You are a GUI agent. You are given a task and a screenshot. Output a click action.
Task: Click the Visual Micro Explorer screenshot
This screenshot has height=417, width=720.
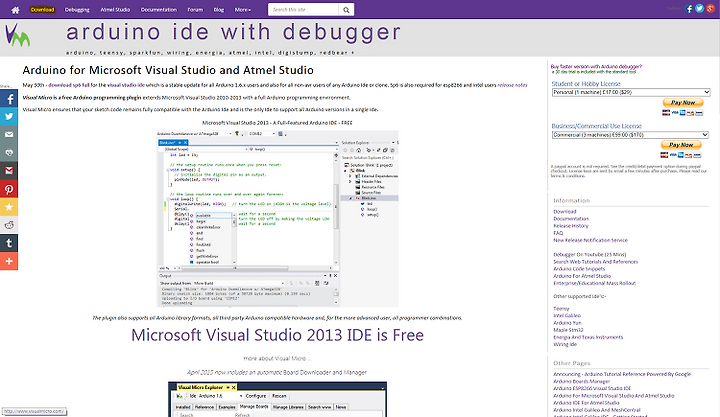coord(277,399)
